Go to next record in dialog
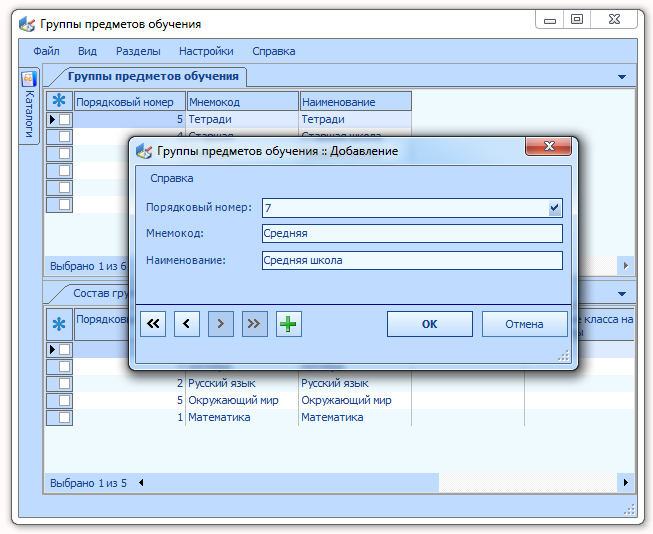This screenshot has width=653, height=534. click(221, 324)
